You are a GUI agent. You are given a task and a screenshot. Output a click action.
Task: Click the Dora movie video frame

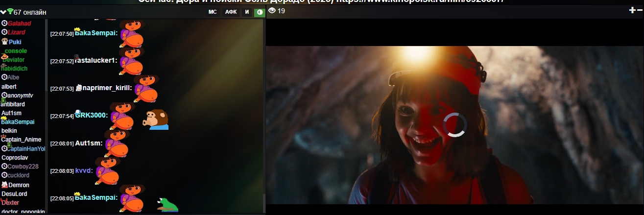(455, 125)
